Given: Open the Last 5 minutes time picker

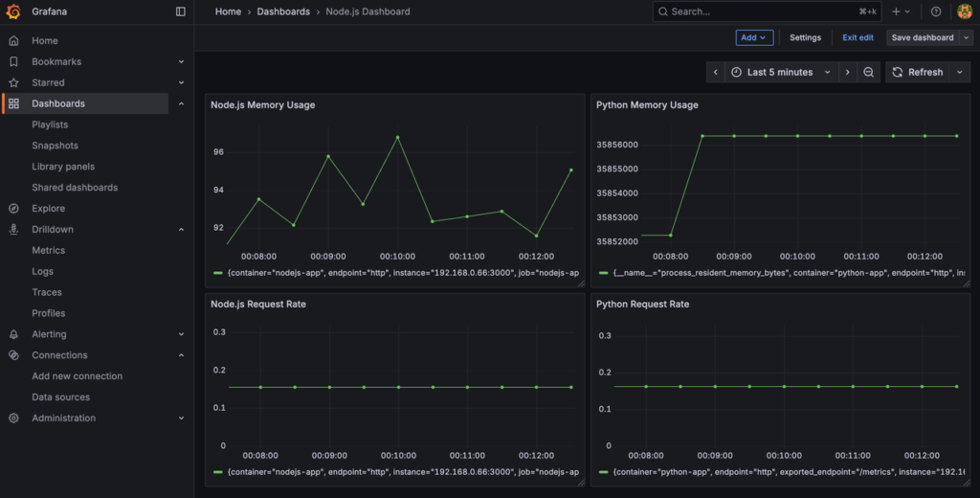Looking at the screenshot, I should pos(781,72).
